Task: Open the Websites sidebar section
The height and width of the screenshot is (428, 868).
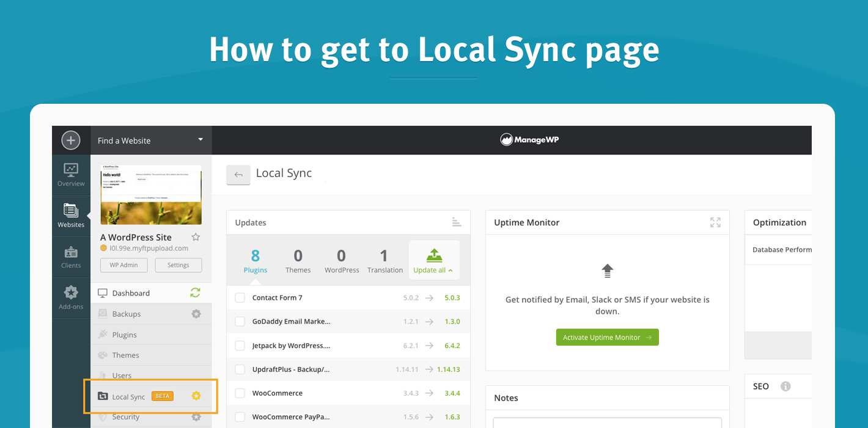Action: tap(71, 216)
